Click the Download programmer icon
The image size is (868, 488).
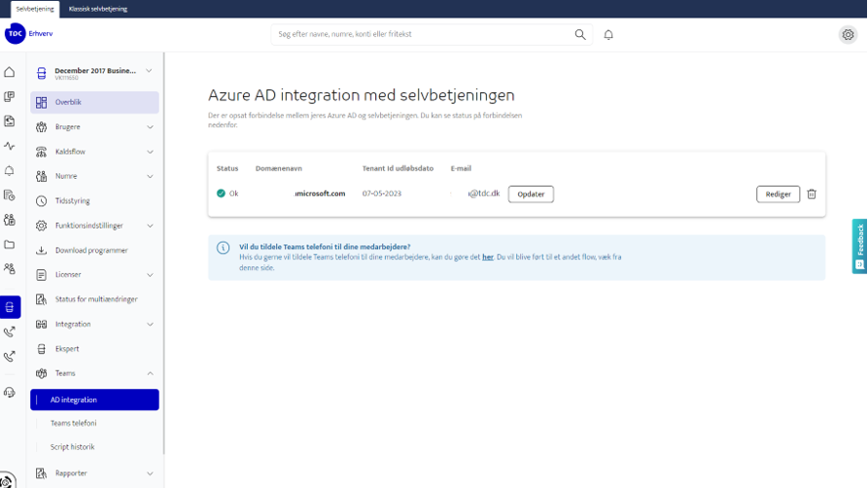click(42, 251)
